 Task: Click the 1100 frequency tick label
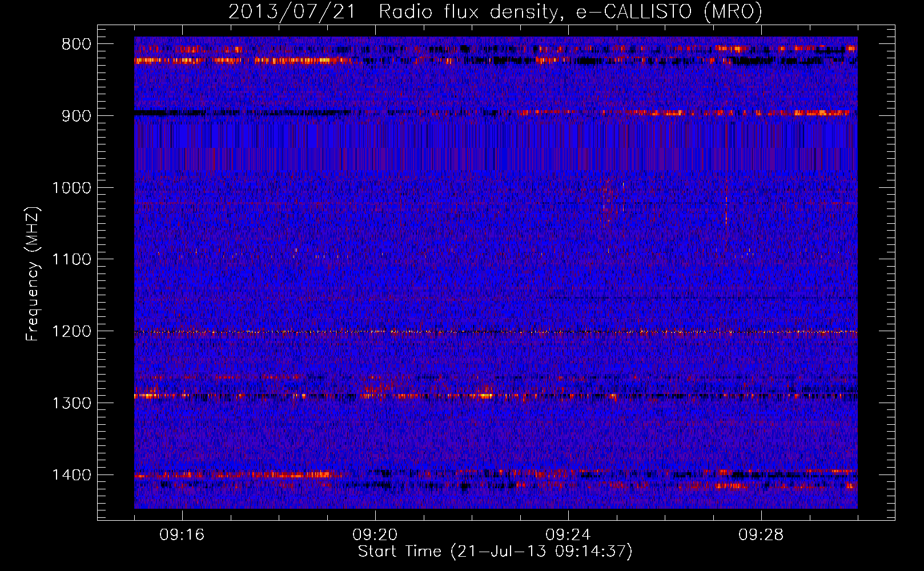pos(71,259)
